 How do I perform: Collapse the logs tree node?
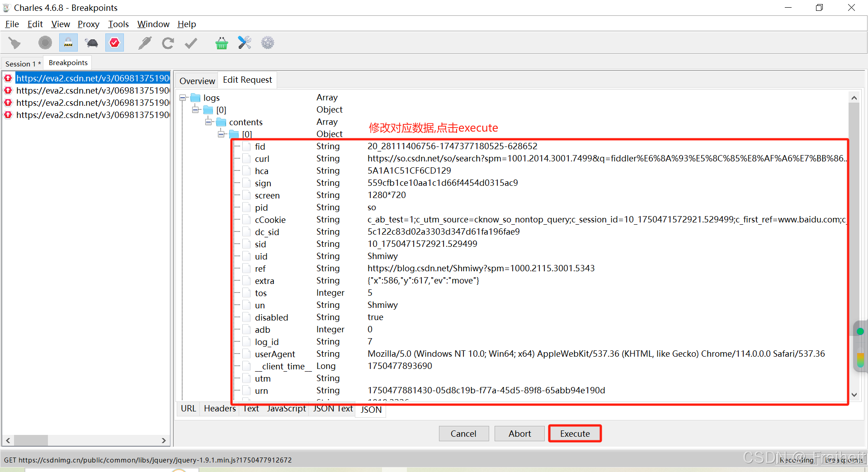183,98
